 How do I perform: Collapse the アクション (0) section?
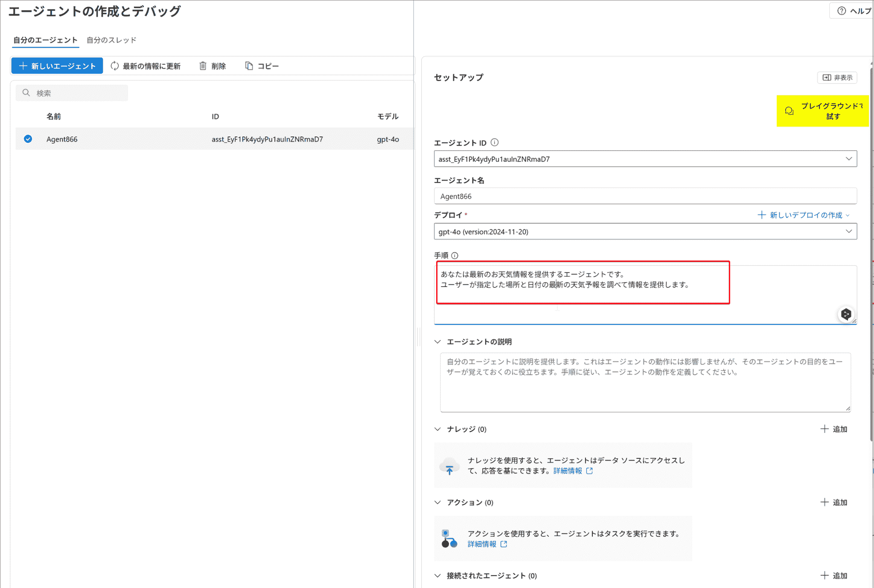coord(437,502)
